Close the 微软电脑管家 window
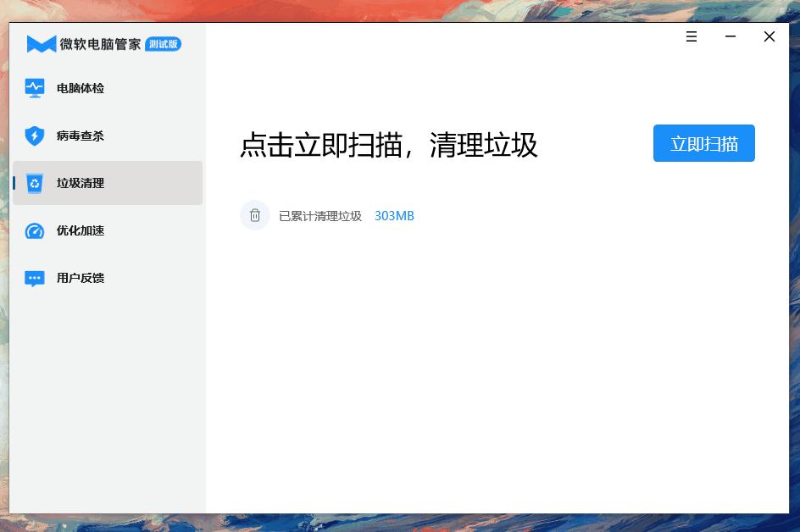This screenshot has height=532, width=800. [769, 36]
